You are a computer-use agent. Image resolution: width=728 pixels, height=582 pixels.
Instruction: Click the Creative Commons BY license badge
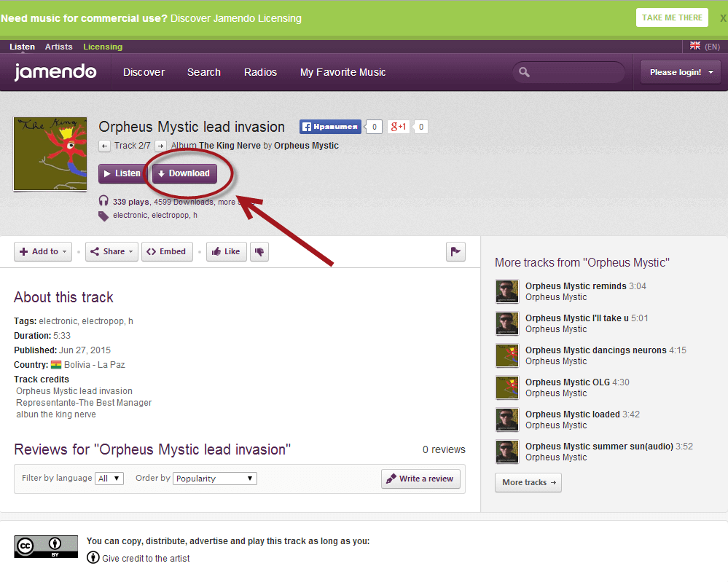(x=46, y=546)
